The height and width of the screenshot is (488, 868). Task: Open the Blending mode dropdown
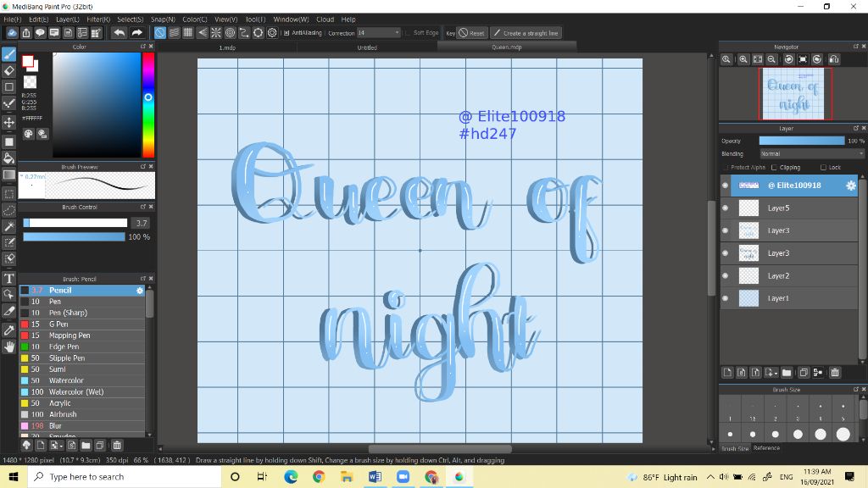click(x=811, y=154)
